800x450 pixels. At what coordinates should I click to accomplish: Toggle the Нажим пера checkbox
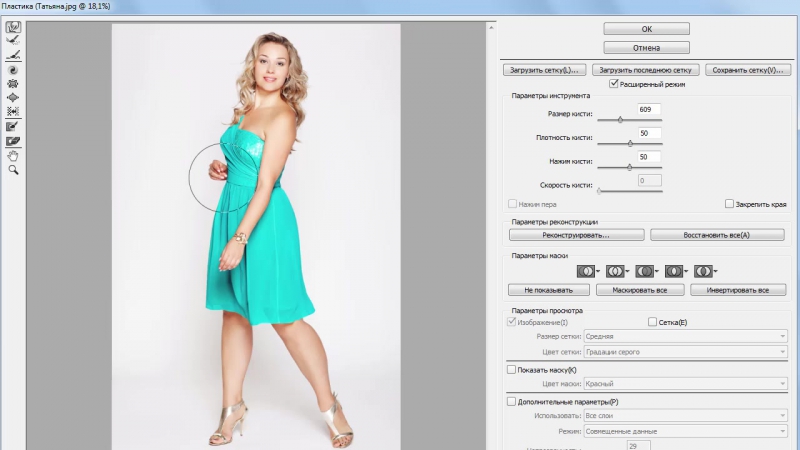[x=512, y=204]
